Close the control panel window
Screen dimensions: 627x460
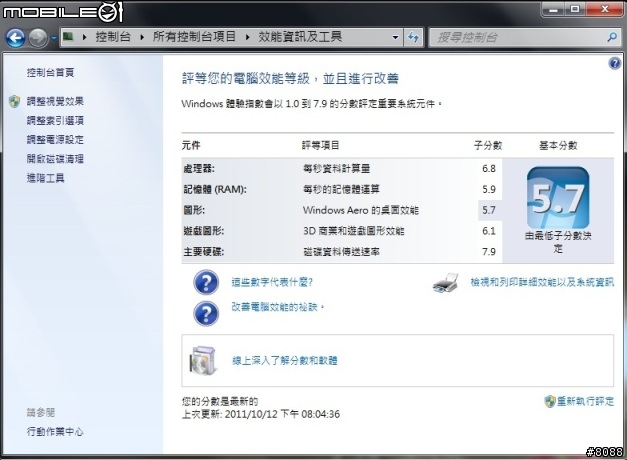[605, 9]
